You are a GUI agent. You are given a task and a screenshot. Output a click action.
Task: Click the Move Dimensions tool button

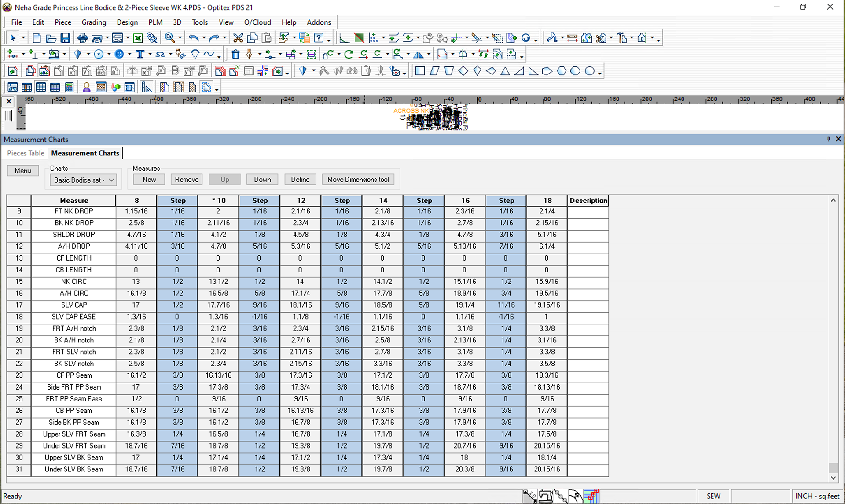point(358,180)
